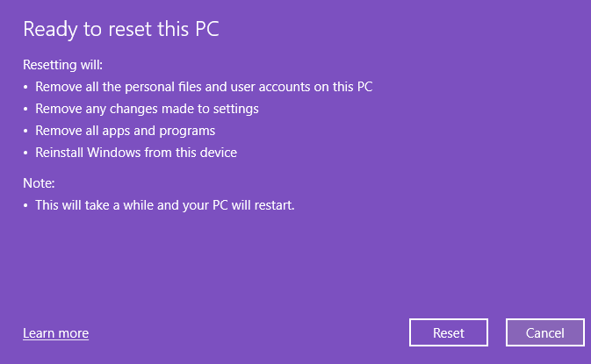Click bullet dot beside the restart note
Screen dimensions: 591x364
(x=25, y=206)
